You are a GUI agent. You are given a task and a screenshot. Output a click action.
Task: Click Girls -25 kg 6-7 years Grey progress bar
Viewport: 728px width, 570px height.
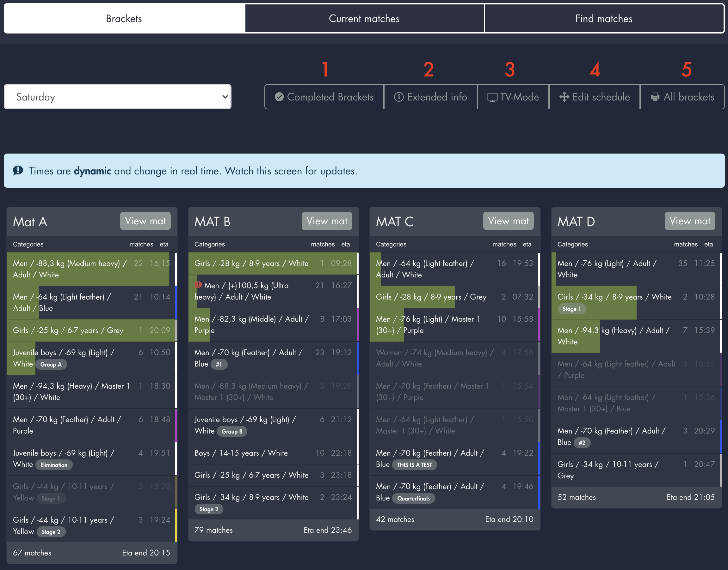[x=90, y=330]
